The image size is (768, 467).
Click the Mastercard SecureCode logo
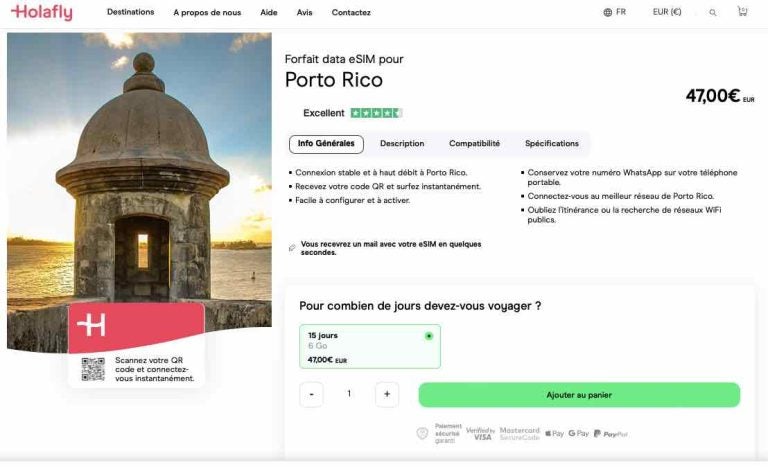[520, 434]
